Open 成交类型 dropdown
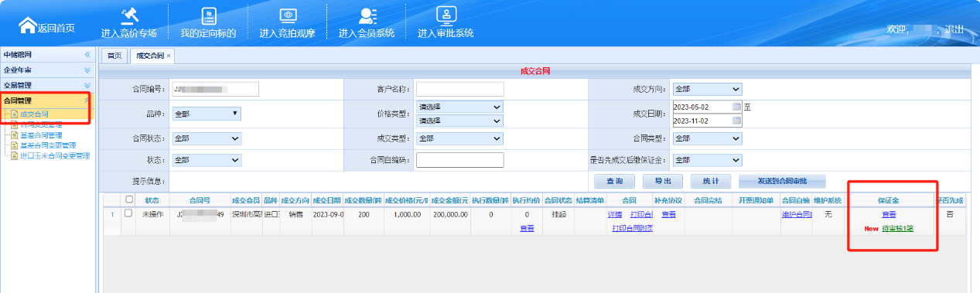Screen dimensions: 980x293 point(459,138)
